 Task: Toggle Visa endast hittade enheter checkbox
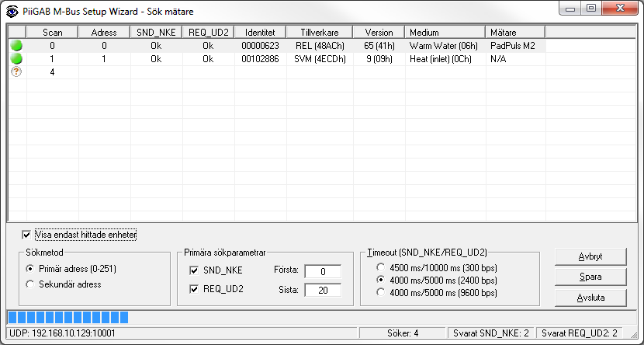(x=26, y=235)
